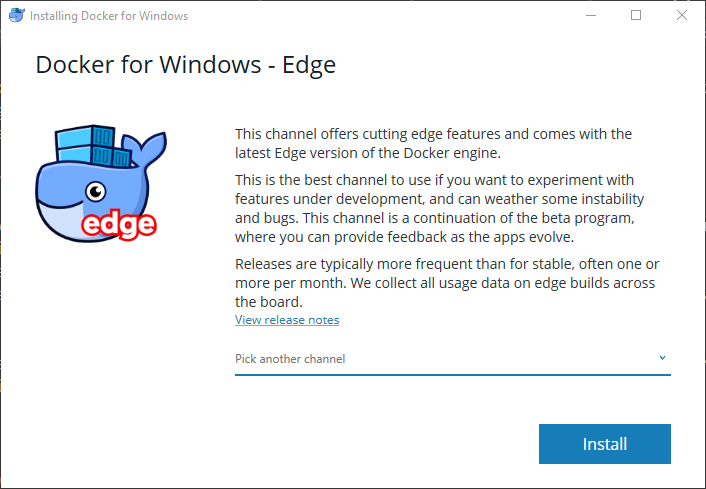The width and height of the screenshot is (706, 489).
Task: Click the channel dropdown chevron arrow
Action: (x=662, y=358)
